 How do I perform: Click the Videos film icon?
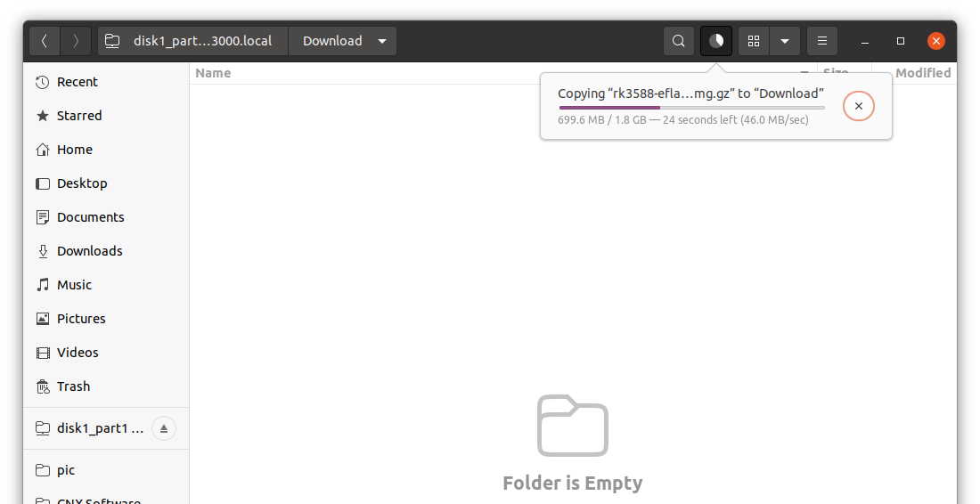(x=43, y=353)
